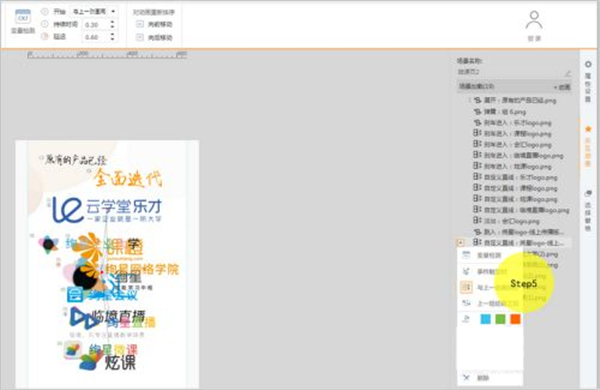Click the 登录 user avatar icon
600x390 pixels.
[x=534, y=20]
